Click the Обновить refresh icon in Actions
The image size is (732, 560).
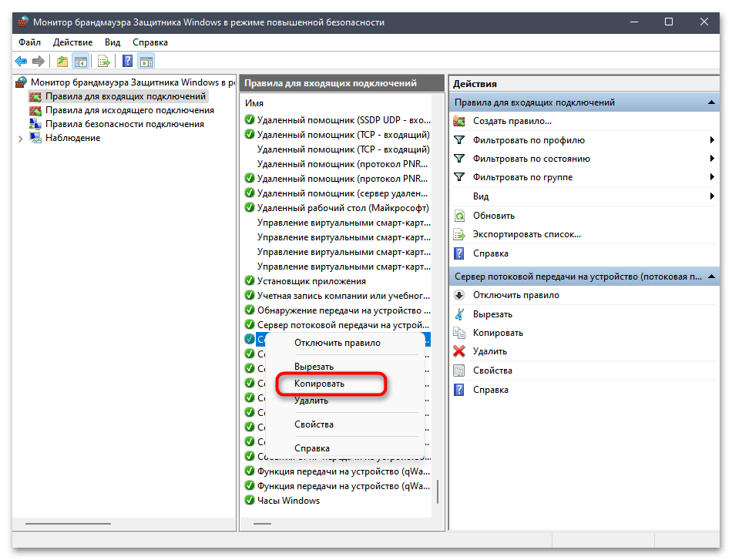click(x=459, y=216)
